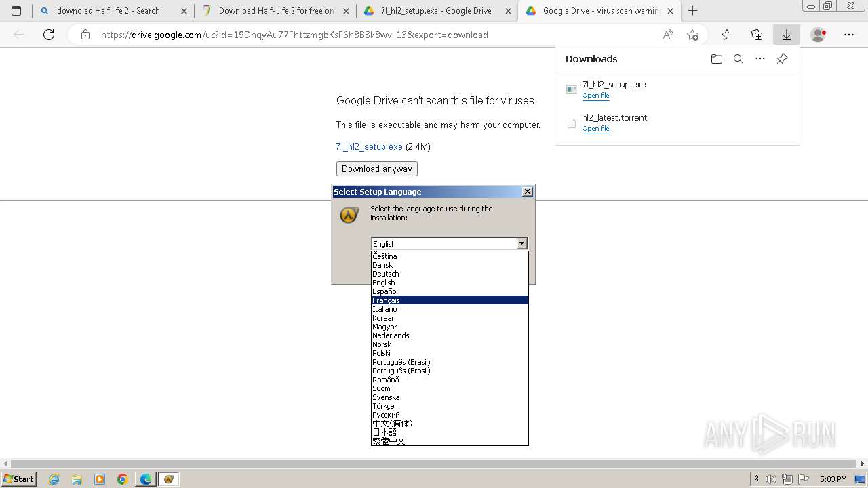The image size is (868, 488).
Task: Refresh the page in Edge
Action: point(49,35)
